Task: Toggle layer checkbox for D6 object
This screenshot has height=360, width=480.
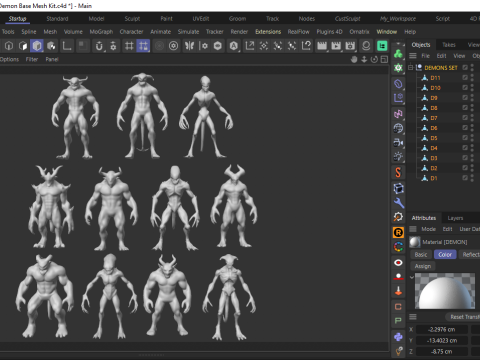Action: coord(465,128)
